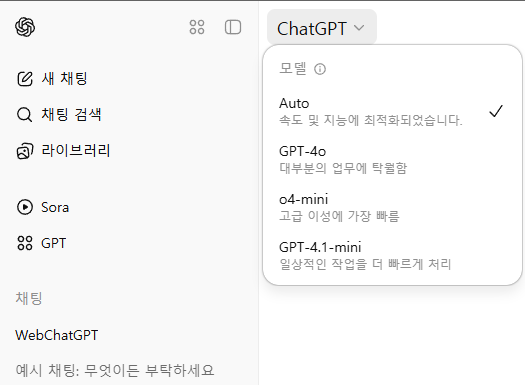Collapse the sidebar with the panel icon
The height and width of the screenshot is (385, 525).
pos(233,27)
